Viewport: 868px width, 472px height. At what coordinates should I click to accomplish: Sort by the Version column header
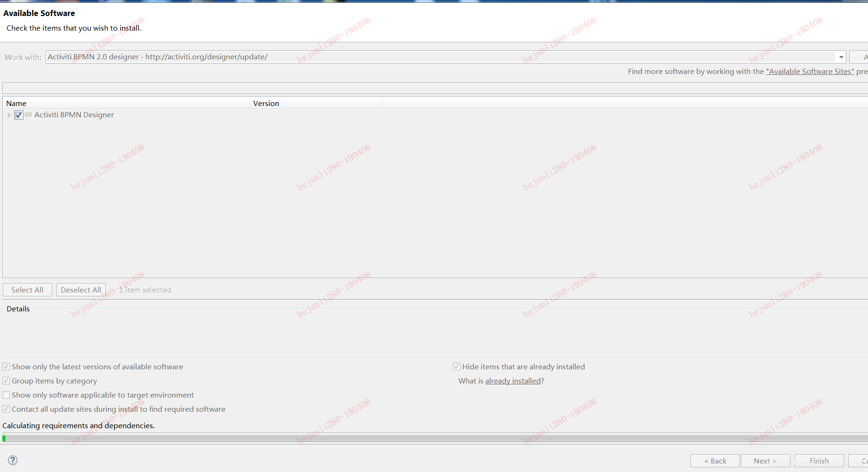pyautogui.click(x=316, y=103)
